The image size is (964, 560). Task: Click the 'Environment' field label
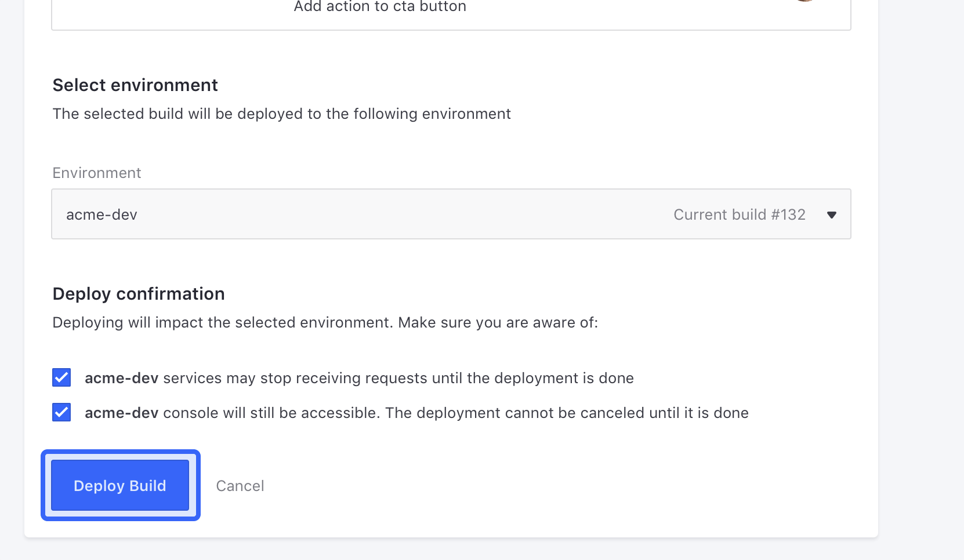tap(97, 173)
